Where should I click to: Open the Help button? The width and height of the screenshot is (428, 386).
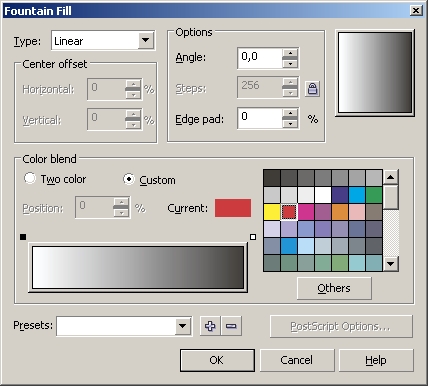pyautogui.click(x=376, y=360)
